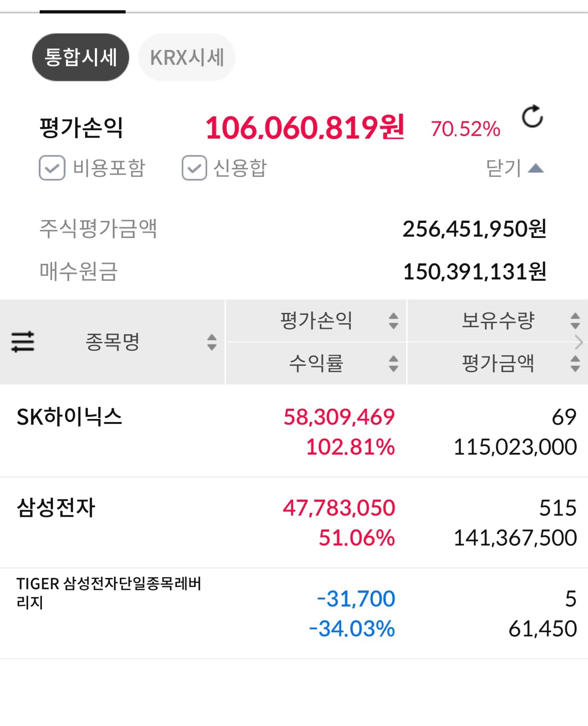This screenshot has width=588, height=726.
Task: Open the SK하이닉스 holding
Action: [x=294, y=431]
